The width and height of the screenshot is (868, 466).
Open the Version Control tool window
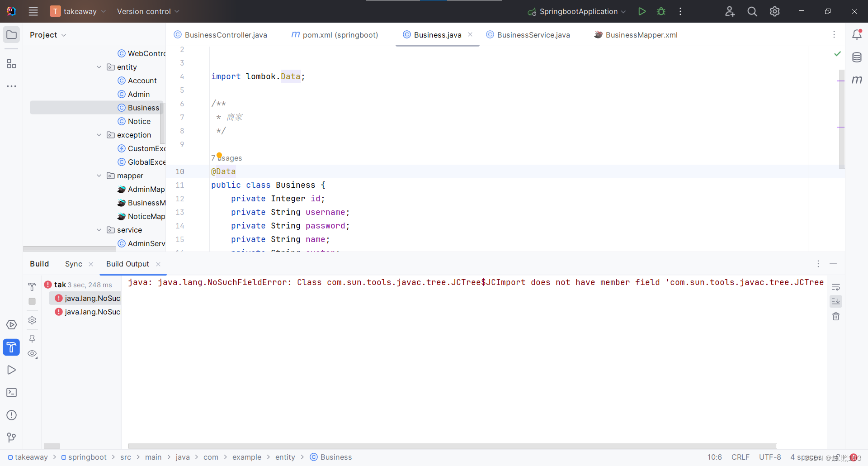click(x=11, y=437)
